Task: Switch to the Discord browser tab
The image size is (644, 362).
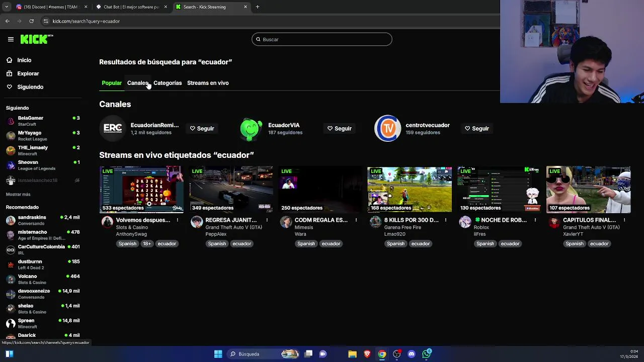Action: 51,7
